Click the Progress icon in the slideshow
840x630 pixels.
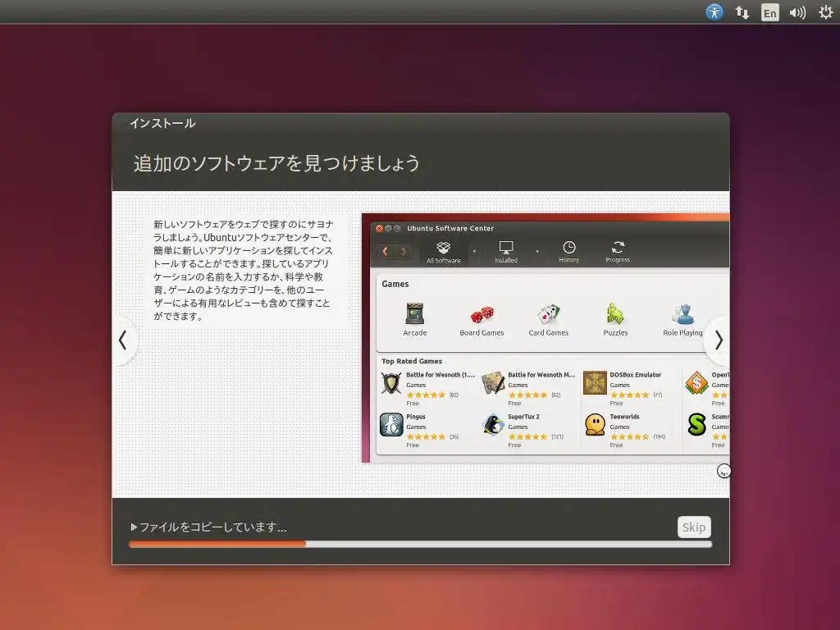pos(618,252)
